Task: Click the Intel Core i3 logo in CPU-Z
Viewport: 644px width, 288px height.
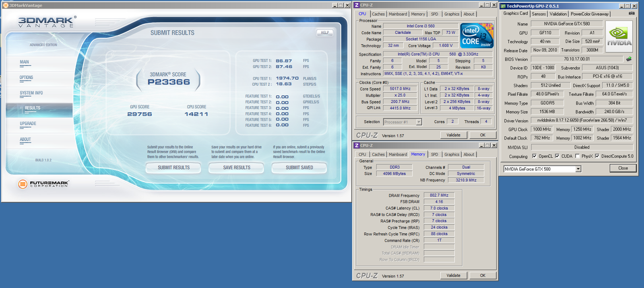Action: click(x=477, y=36)
